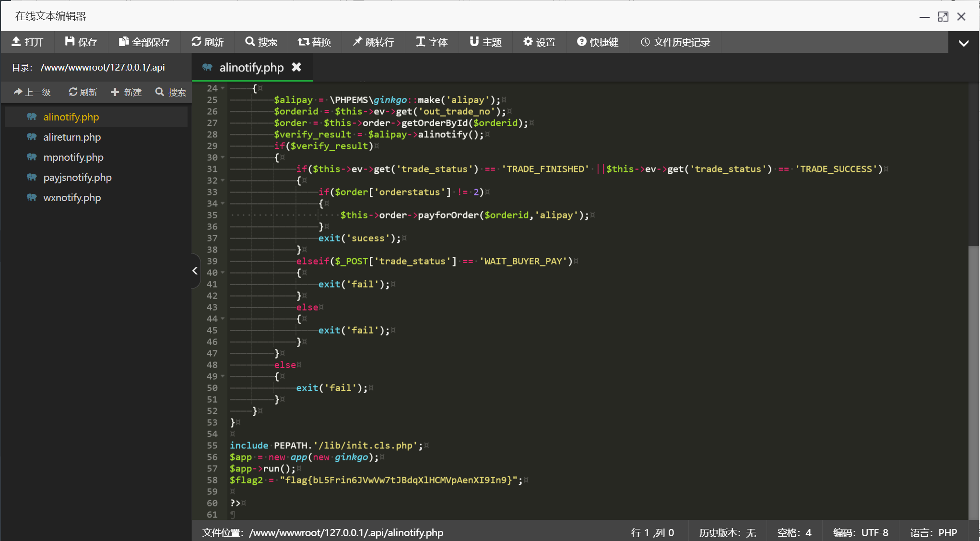The image size is (980, 541).
Task: Refresh the directory list (刷新) in sidebar
Action: coord(83,92)
